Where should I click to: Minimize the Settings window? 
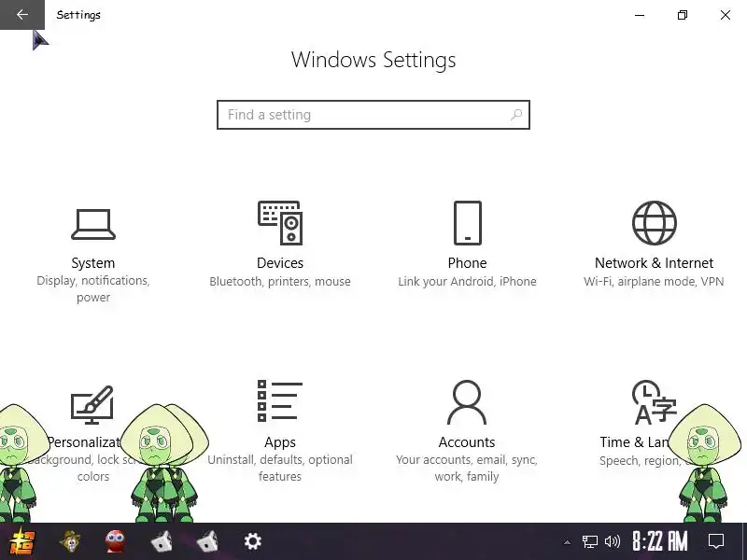click(x=640, y=15)
